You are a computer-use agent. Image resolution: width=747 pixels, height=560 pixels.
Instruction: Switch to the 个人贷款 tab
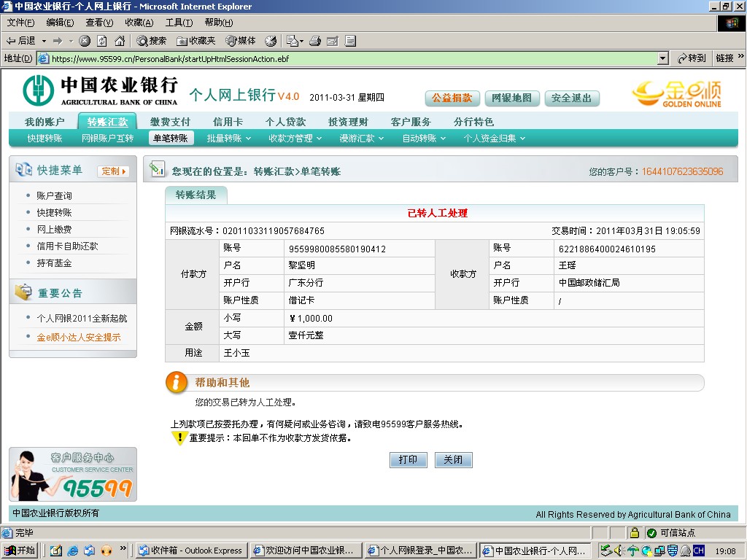click(285, 122)
